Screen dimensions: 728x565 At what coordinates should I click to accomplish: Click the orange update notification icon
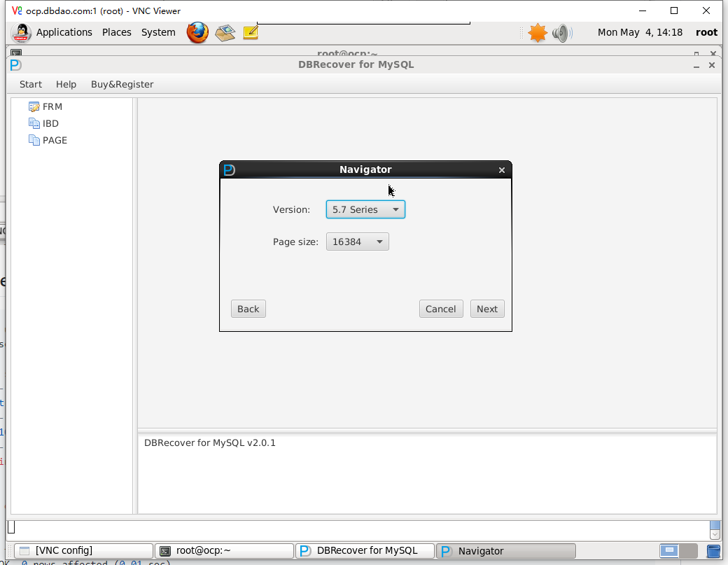(x=537, y=32)
